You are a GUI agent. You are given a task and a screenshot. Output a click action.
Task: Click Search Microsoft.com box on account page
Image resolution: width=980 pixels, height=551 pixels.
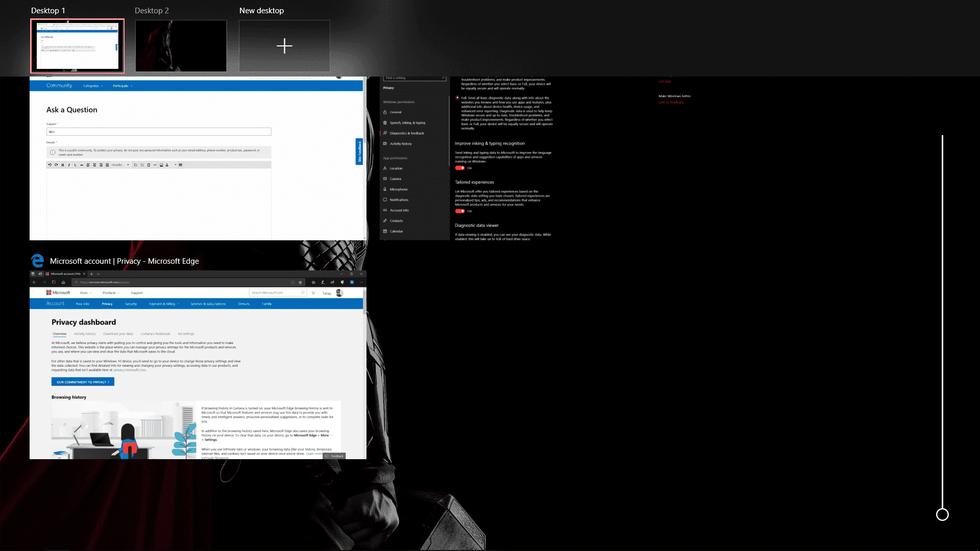(x=278, y=292)
